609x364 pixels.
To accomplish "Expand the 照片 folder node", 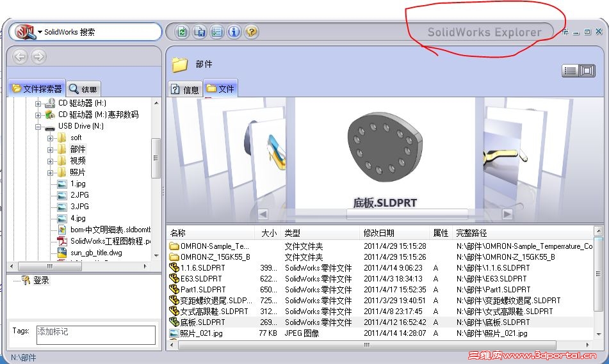I will click(50, 173).
